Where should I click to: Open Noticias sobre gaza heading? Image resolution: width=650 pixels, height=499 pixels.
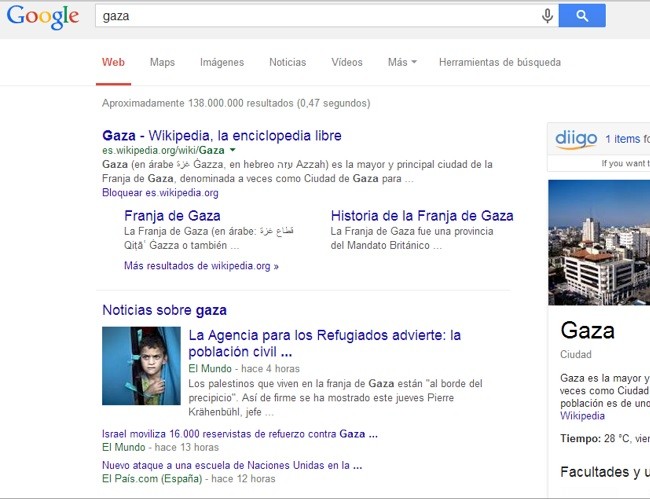[x=164, y=310]
